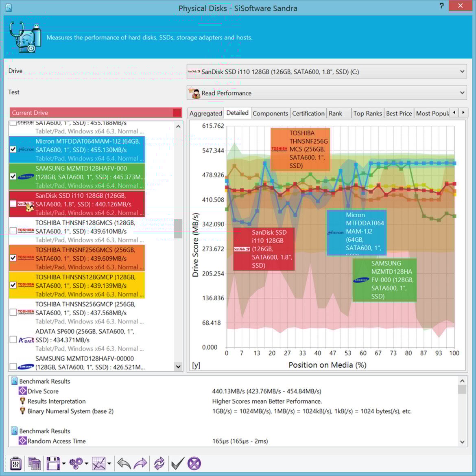Switch to the Aggregated tab
This screenshot has width=476, height=476.
205,113
